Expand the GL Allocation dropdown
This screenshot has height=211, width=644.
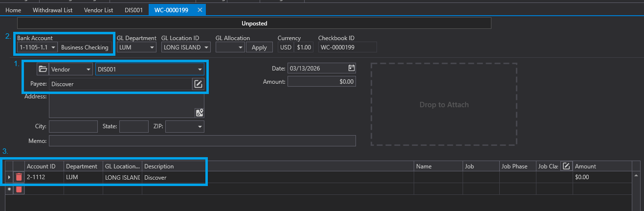[240, 47]
